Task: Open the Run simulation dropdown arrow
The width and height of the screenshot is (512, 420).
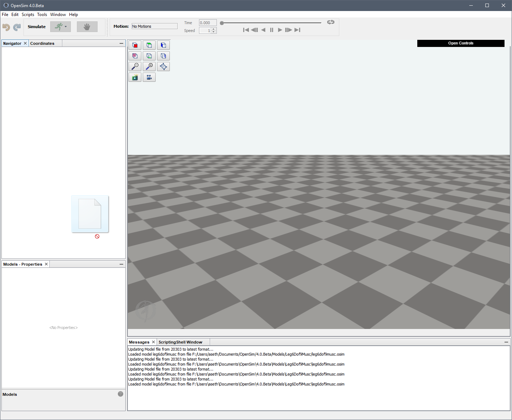Action: click(66, 26)
